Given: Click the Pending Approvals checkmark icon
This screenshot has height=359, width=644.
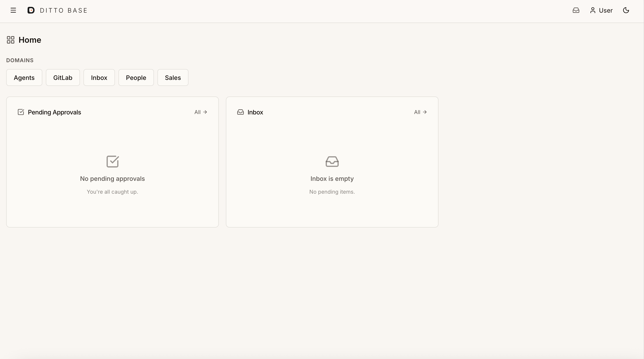Looking at the screenshot, I should 21,112.
